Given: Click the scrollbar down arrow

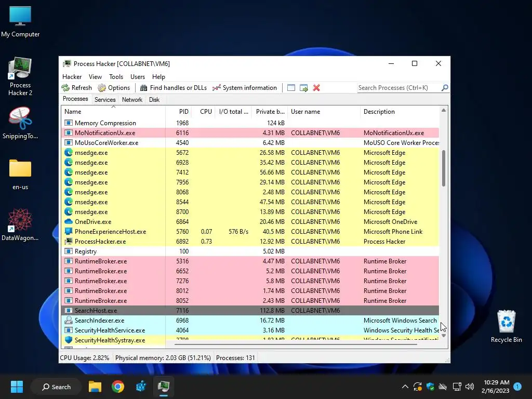Looking at the screenshot, I should pyautogui.click(x=444, y=336).
